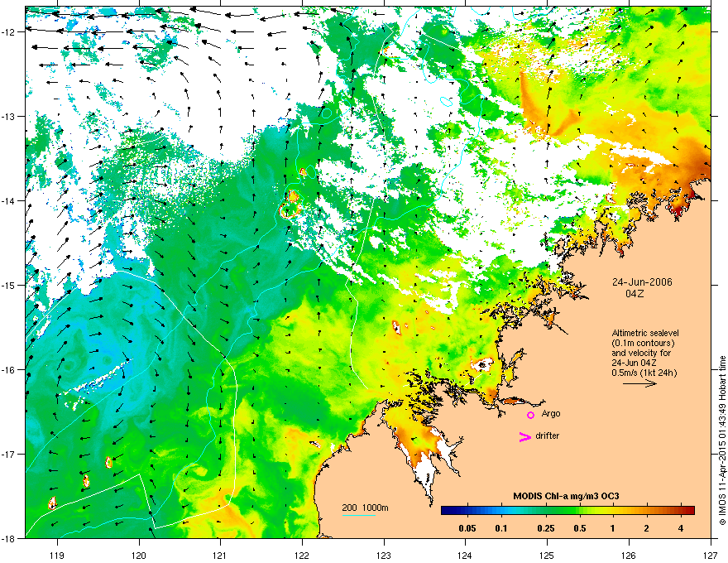This screenshot has width=728, height=563.
Task: Click the longitude axis label 127
Action: (711, 555)
